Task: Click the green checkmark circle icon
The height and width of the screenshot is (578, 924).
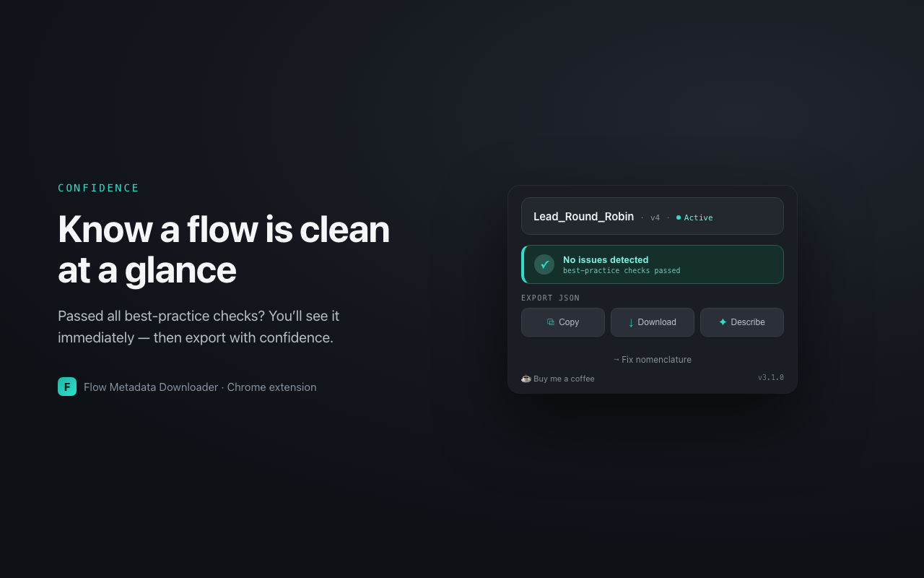Action: click(544, 264)
